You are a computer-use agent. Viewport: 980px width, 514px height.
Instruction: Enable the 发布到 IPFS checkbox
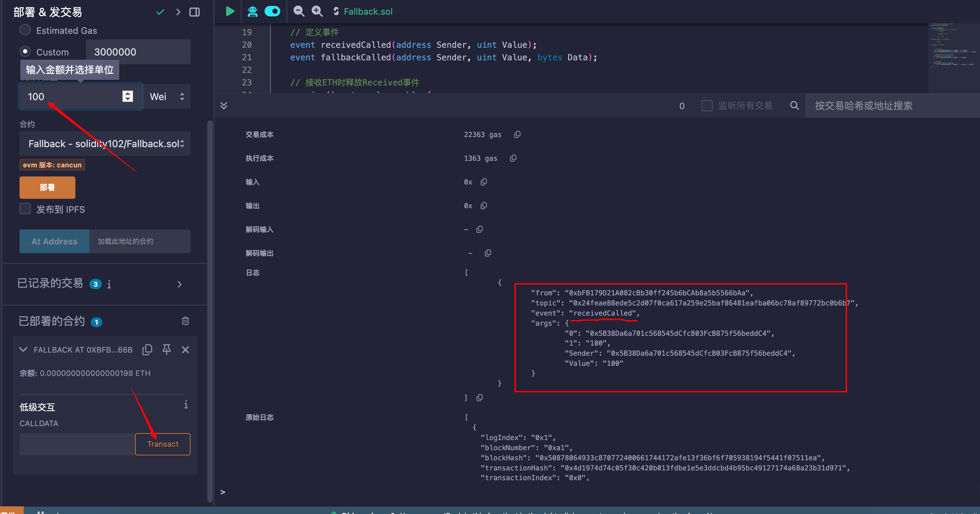point(25,209)
